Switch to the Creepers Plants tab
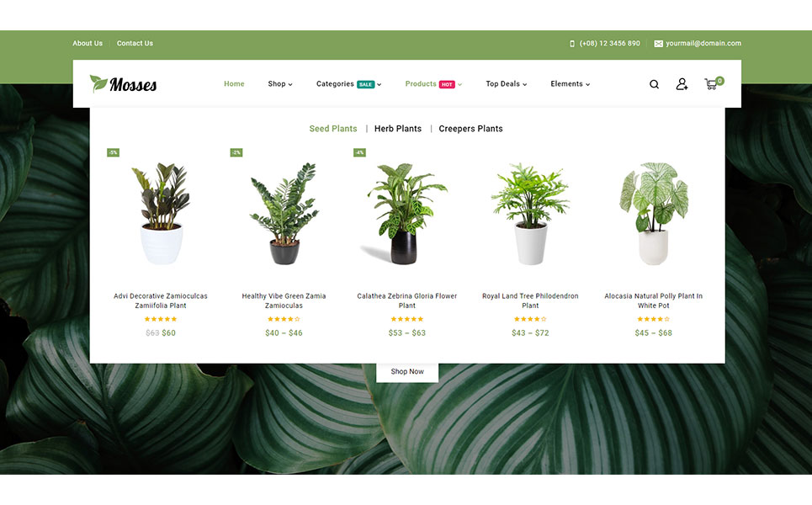 coord(470,129)
